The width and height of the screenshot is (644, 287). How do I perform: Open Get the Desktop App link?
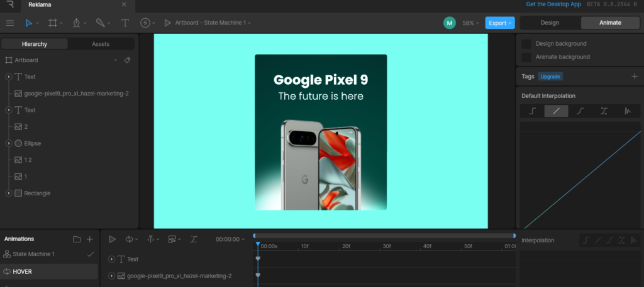[553, 4]
